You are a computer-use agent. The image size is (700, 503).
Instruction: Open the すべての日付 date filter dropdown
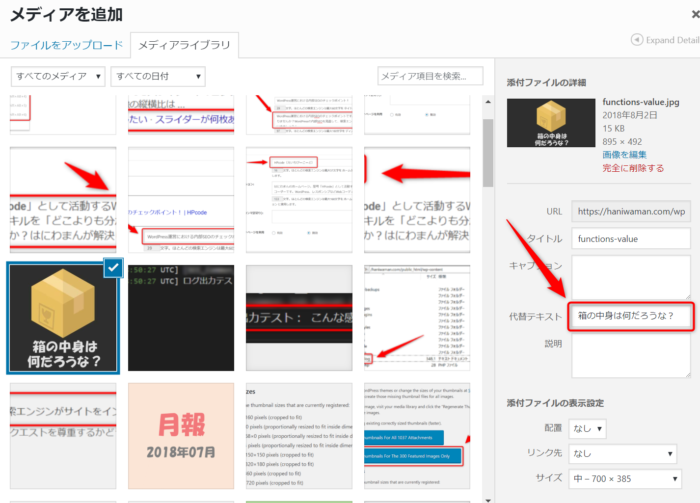click(158, 76)
